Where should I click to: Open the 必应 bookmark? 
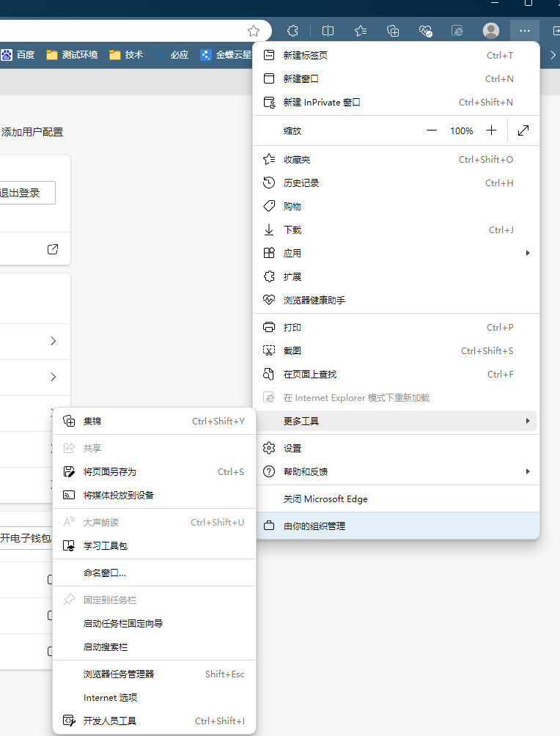coord(173,55)
